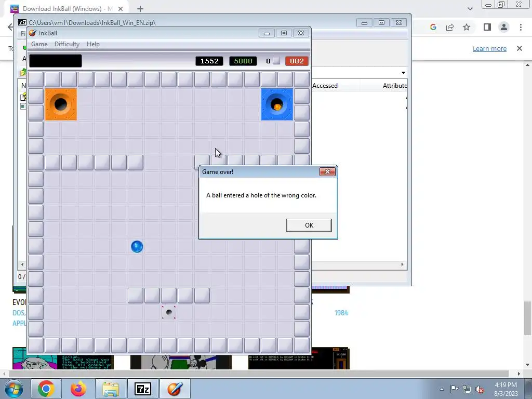Click the Firefox taskbar icon
The width and height of the screenshot is (532, 399).
pos(78,389)
